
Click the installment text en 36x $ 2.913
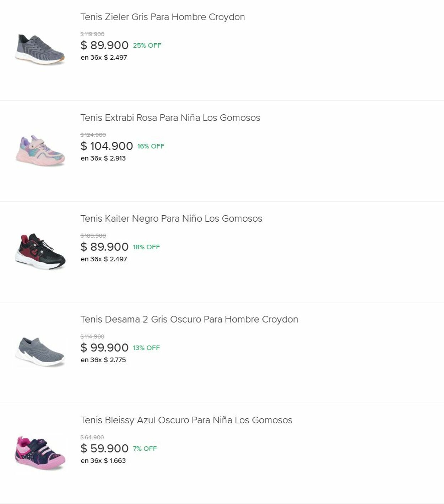103,158
